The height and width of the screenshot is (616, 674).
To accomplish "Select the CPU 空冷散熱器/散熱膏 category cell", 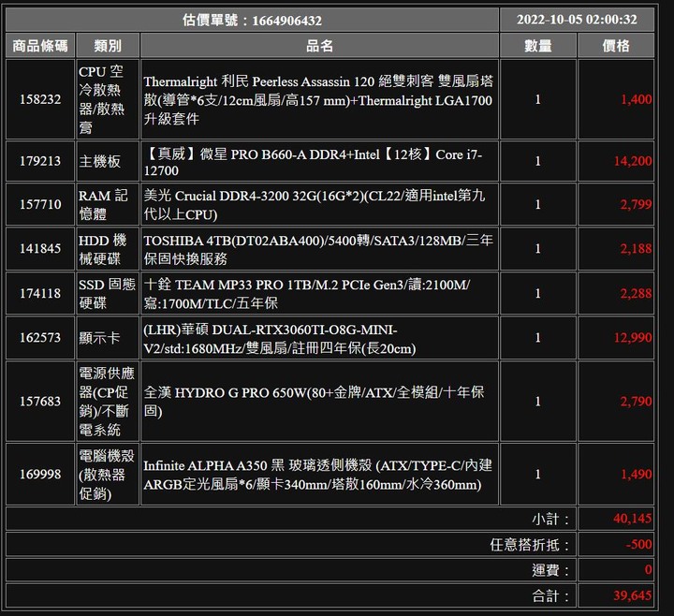I will pos(108,99).
